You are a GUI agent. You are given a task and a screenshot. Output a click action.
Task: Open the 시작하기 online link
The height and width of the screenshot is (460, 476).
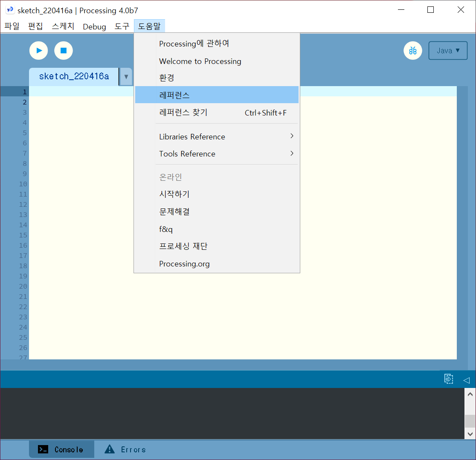[x=217, y=194]
